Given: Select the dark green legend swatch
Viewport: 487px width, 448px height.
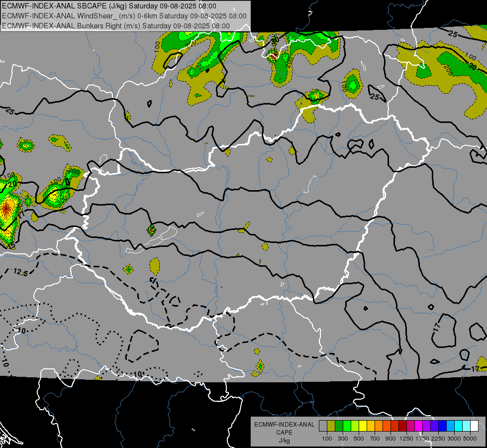Looking at the screenshot, I should [339, 426].
